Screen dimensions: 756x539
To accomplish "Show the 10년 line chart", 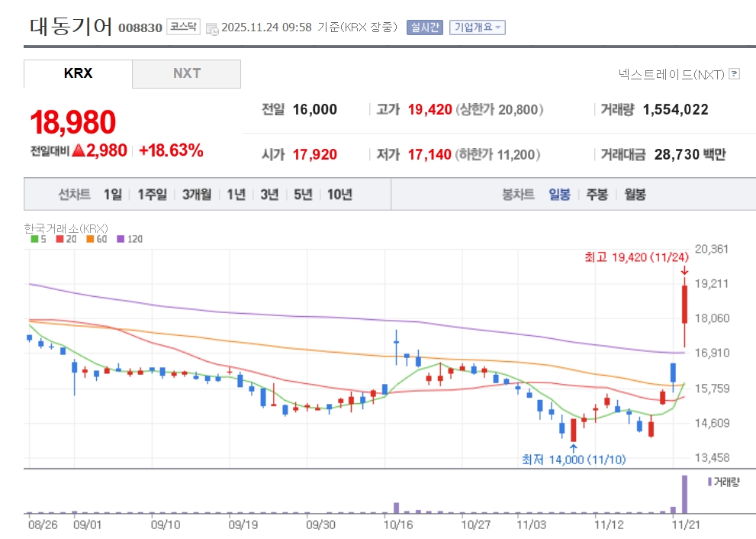I will (x=340, y=195).
